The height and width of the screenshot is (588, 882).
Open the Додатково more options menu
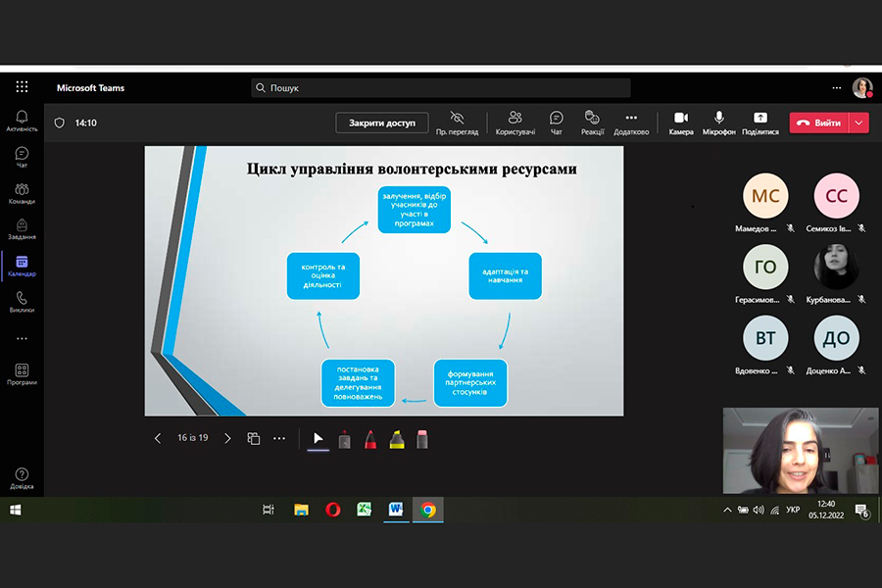pyautogui.click(x=631, y=119)
